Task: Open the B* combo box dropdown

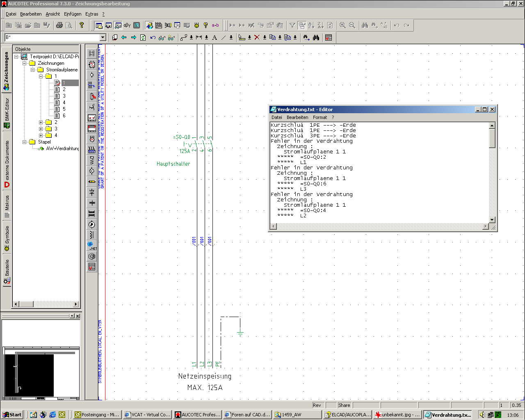Action: [103, 38]
